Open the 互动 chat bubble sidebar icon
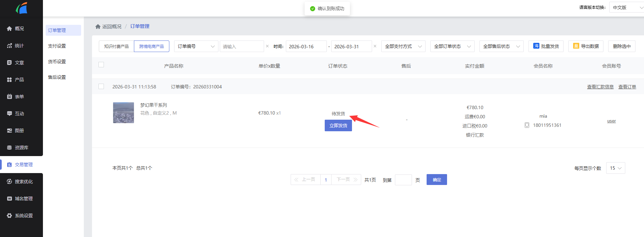 (10, 114)
